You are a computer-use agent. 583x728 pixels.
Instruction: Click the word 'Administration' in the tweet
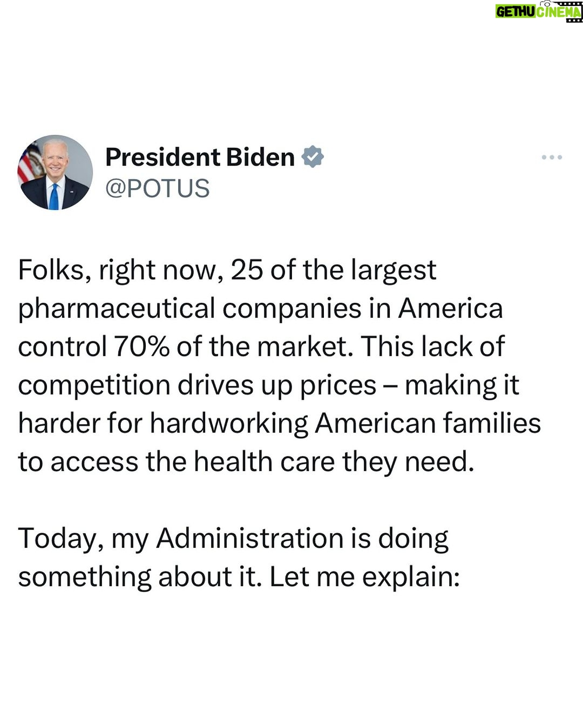click(x=250, y=539)
